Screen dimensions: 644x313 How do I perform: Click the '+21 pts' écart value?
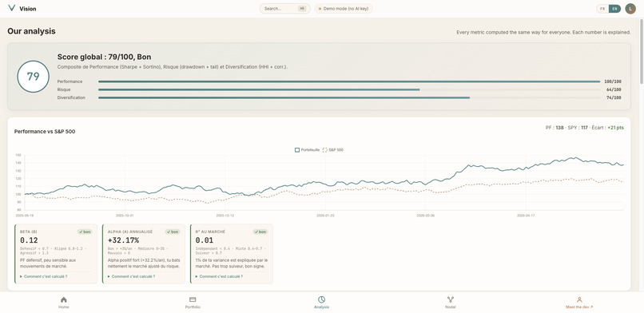(616, 128)
